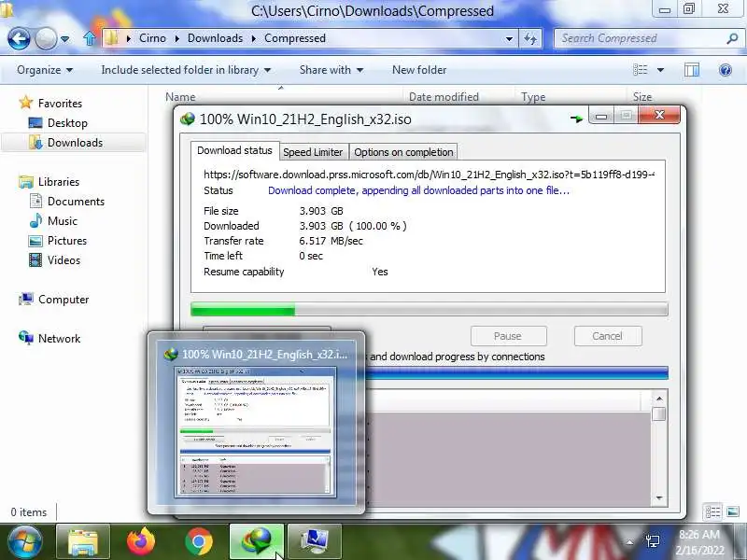Select Compressed in address breadcrumb
The image size is (747, 560).
[x=295, y=38]
